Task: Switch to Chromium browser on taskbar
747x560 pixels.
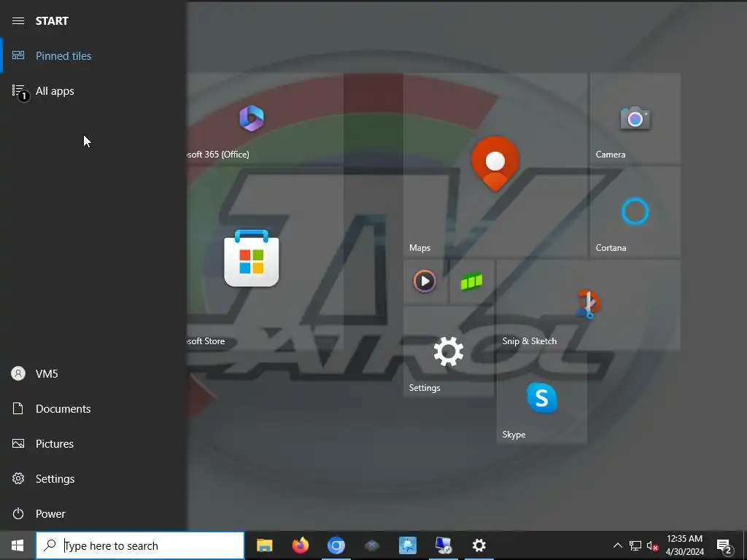Action: [336, 545]
